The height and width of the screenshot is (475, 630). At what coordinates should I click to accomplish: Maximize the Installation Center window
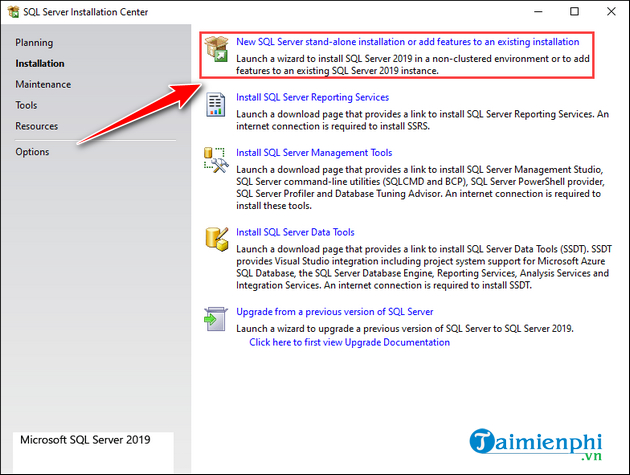pos(575,12)
